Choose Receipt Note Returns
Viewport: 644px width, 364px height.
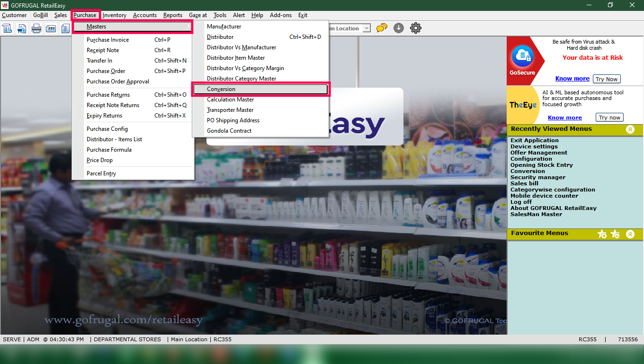133,105
